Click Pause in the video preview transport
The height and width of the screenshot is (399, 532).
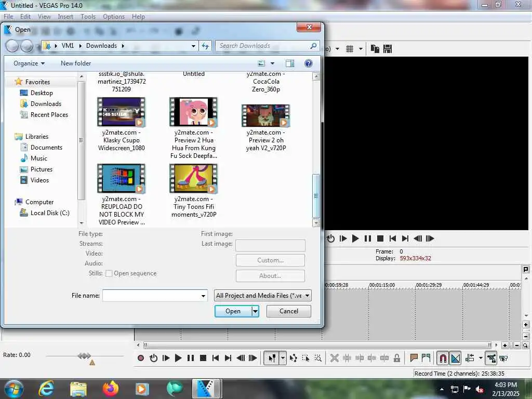[368, 238]
